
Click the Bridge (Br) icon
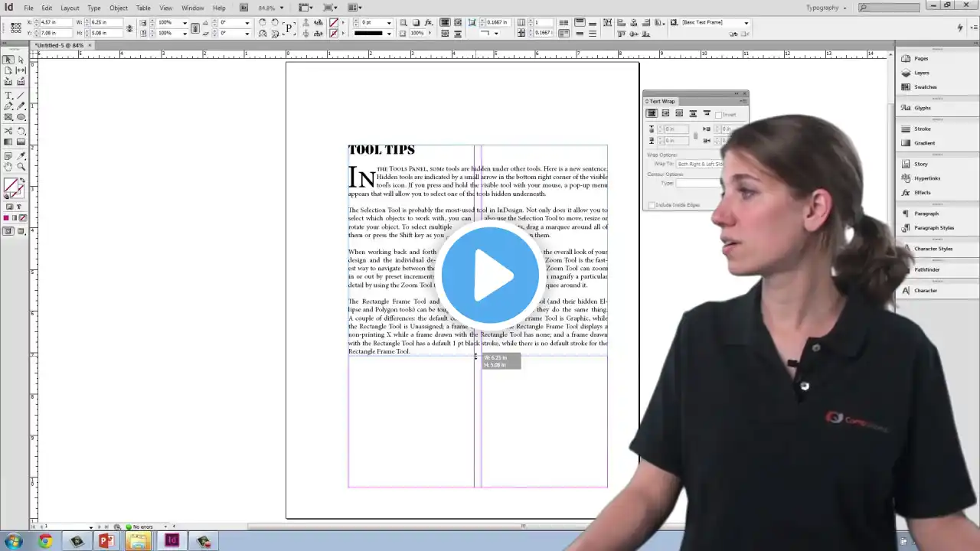pyautogui.click(x=244, y=8)
